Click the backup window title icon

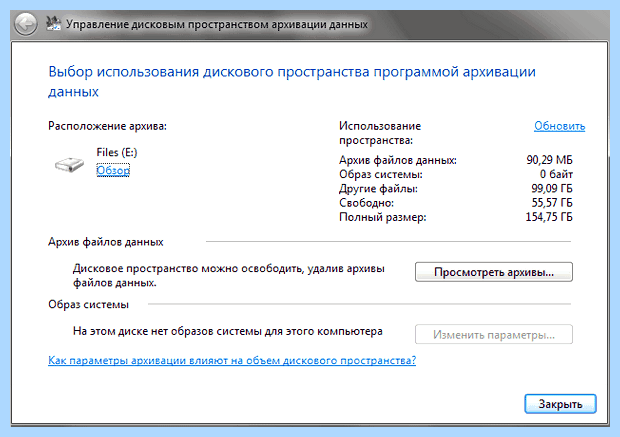pos(53,24)
